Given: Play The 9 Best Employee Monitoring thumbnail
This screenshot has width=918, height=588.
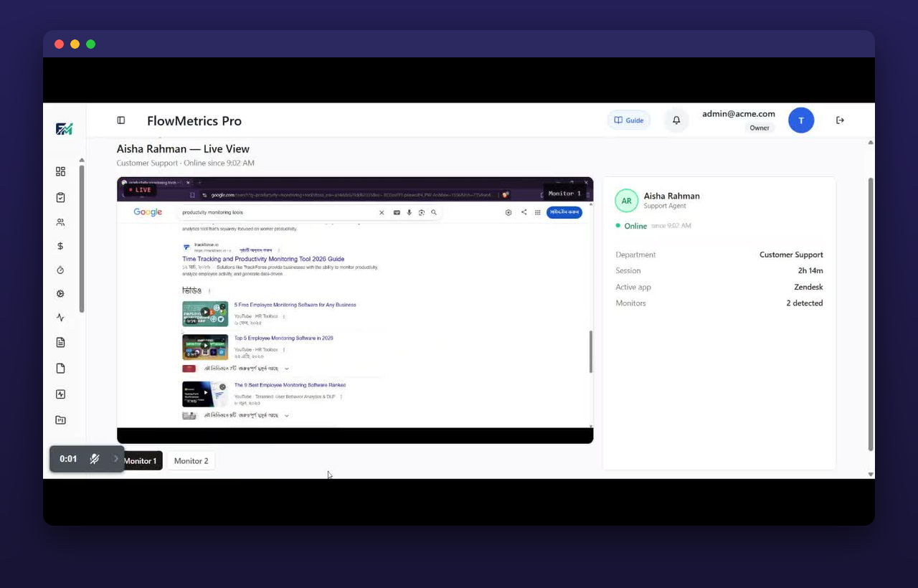Looking at the screenshot, I should click(x=205, y=394).
